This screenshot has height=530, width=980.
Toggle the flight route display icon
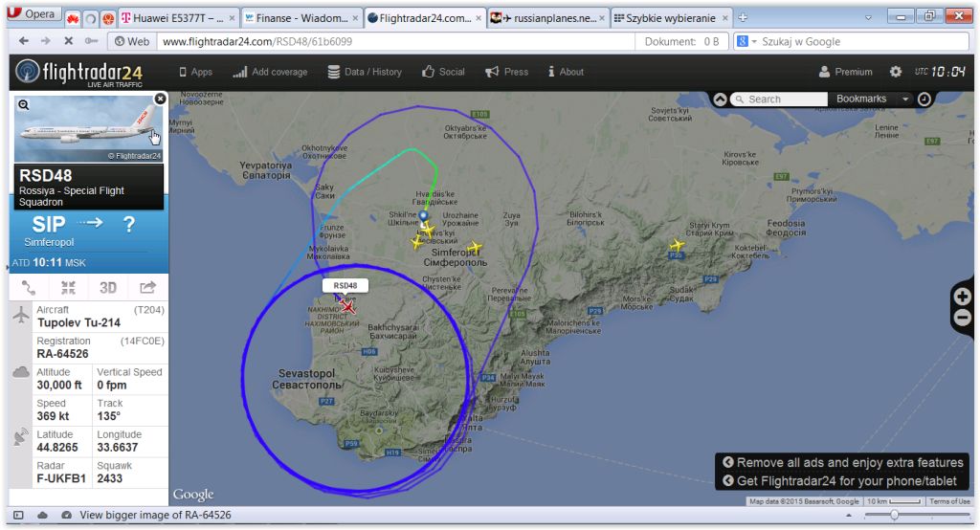(x=29, y=288)
